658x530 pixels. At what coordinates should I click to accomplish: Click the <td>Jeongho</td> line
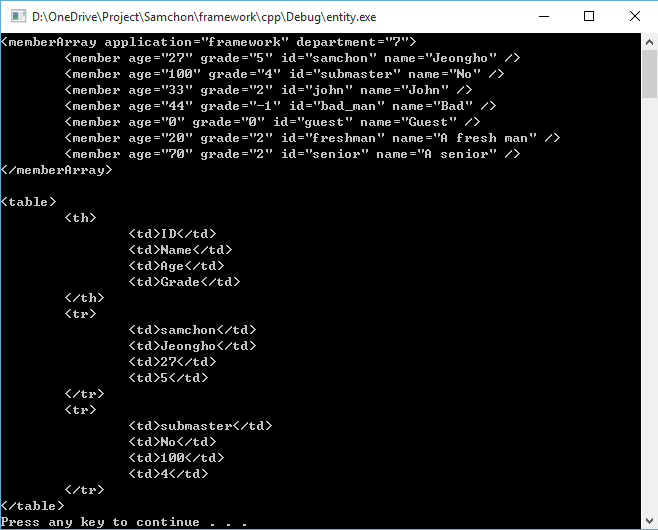pos(192,346)
